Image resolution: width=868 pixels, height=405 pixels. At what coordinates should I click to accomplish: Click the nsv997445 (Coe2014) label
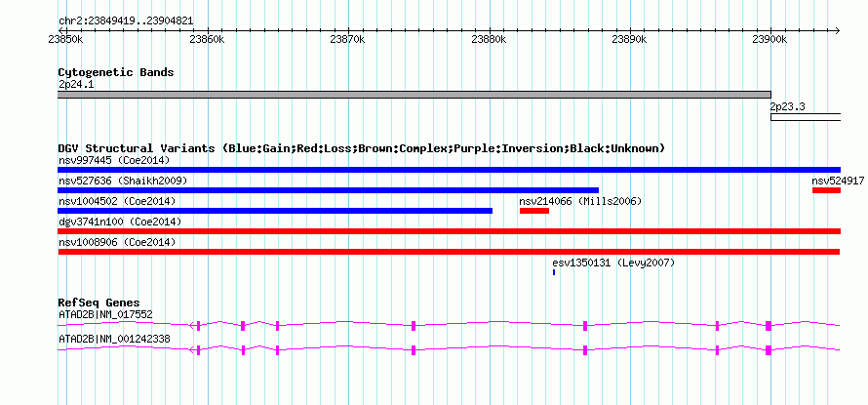113,160
